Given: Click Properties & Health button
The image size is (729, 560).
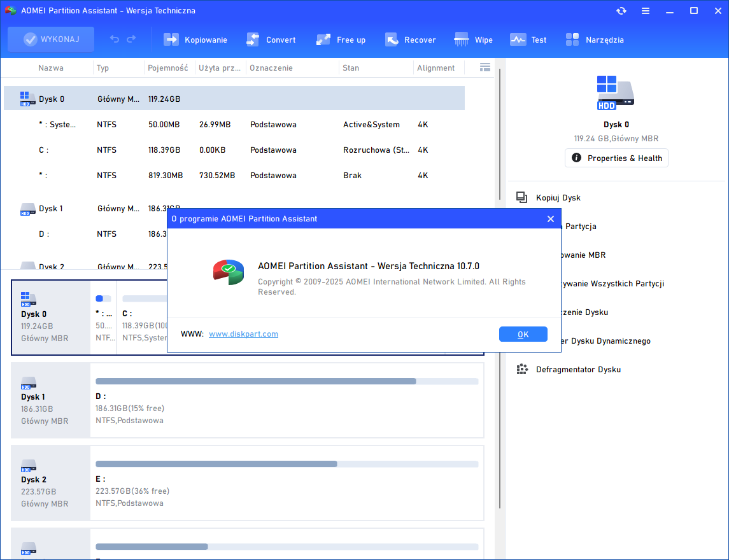Looking at the screenshot, I should point(616,158).
